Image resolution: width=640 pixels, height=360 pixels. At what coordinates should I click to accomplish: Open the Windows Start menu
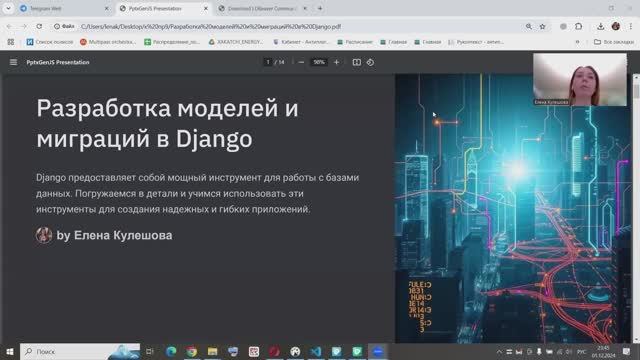(10, 351)
